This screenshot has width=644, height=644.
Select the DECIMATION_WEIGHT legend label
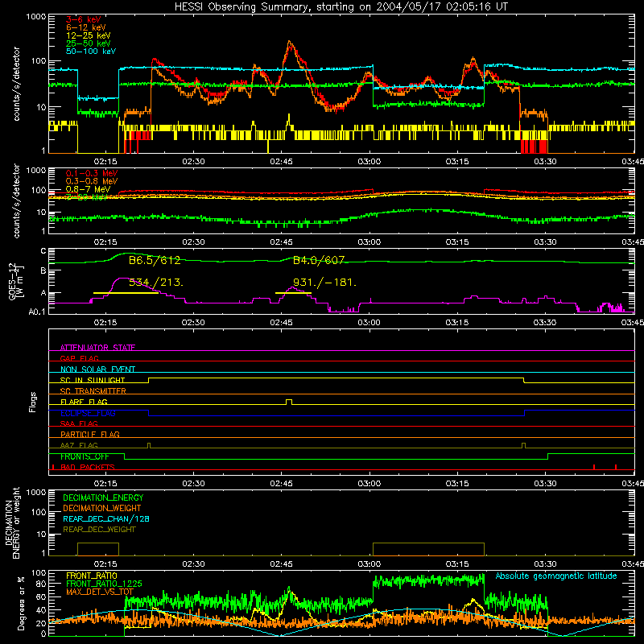click(x=102, y=508)
